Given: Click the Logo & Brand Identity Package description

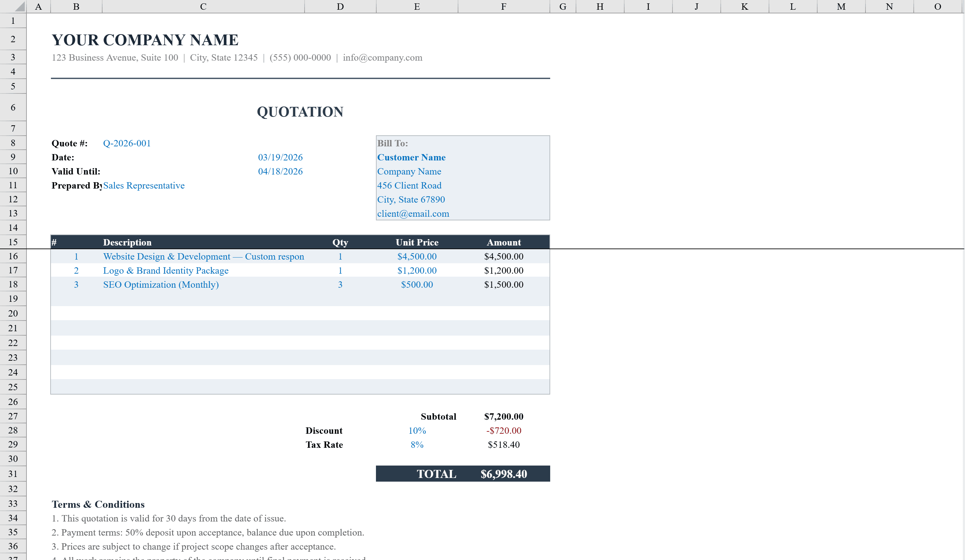Looking at the screenshot, I should [166, 270].
